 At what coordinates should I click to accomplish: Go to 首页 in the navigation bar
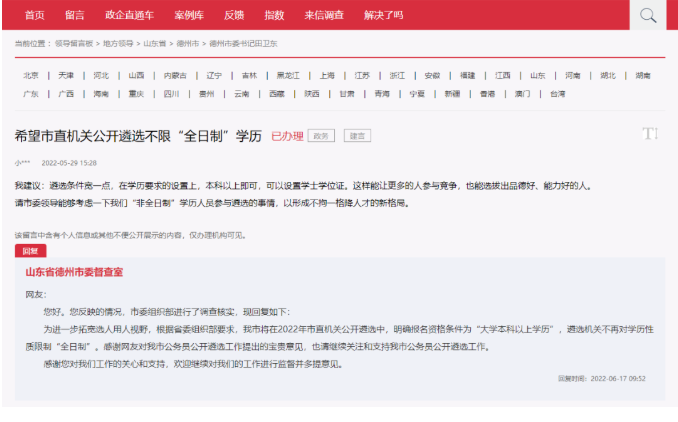pos(35,15)
